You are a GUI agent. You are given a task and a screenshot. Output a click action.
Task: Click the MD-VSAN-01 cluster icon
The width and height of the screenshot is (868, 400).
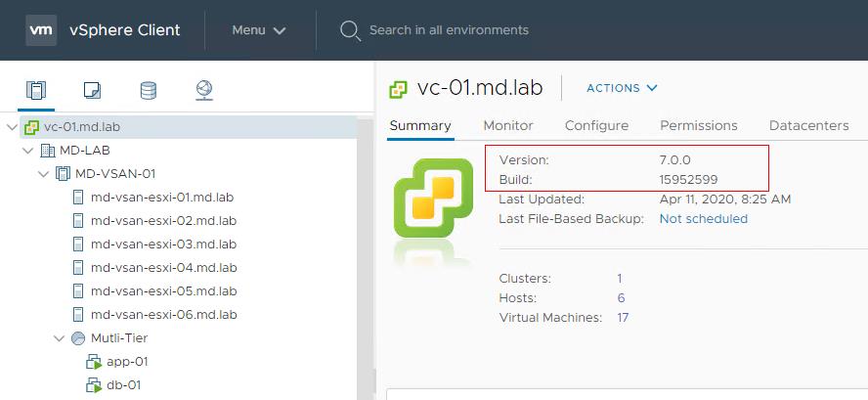[64, 174]
